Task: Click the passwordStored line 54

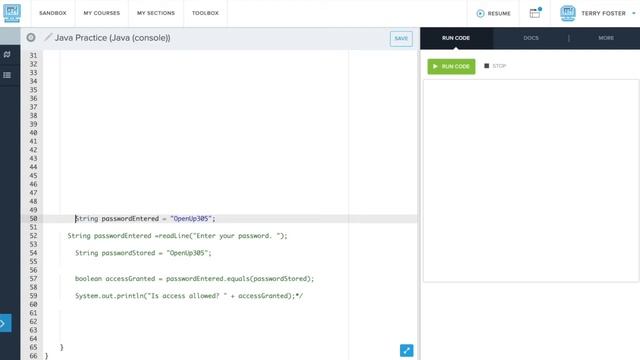Action: (143, 253)
